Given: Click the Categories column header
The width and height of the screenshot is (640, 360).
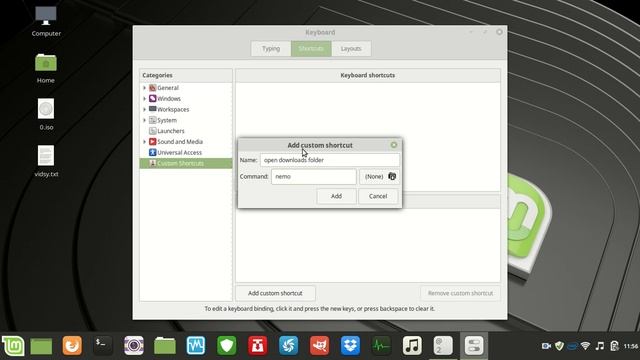Looking at the screenshot, I should tap(186, 75).
